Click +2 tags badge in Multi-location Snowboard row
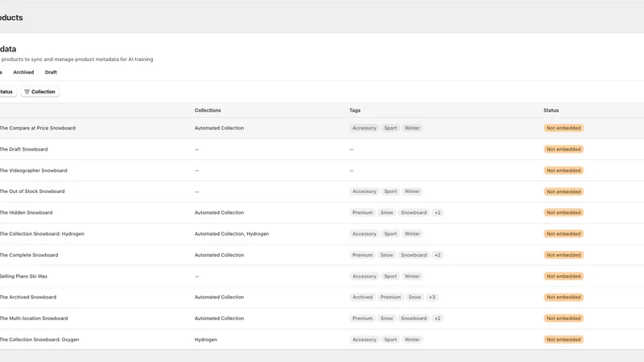 point(437,318)
